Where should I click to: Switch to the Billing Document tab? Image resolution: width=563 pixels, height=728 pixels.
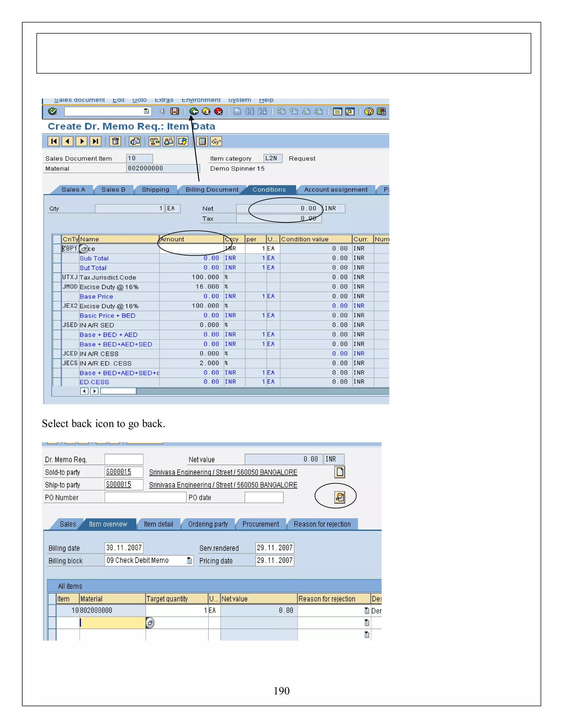pyautogui.click(x=212, y=190)
